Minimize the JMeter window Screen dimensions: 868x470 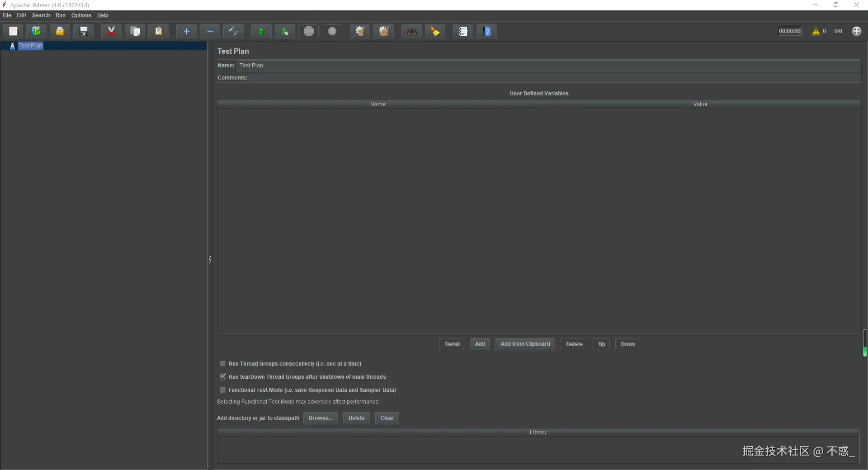[x=816, y=5]
